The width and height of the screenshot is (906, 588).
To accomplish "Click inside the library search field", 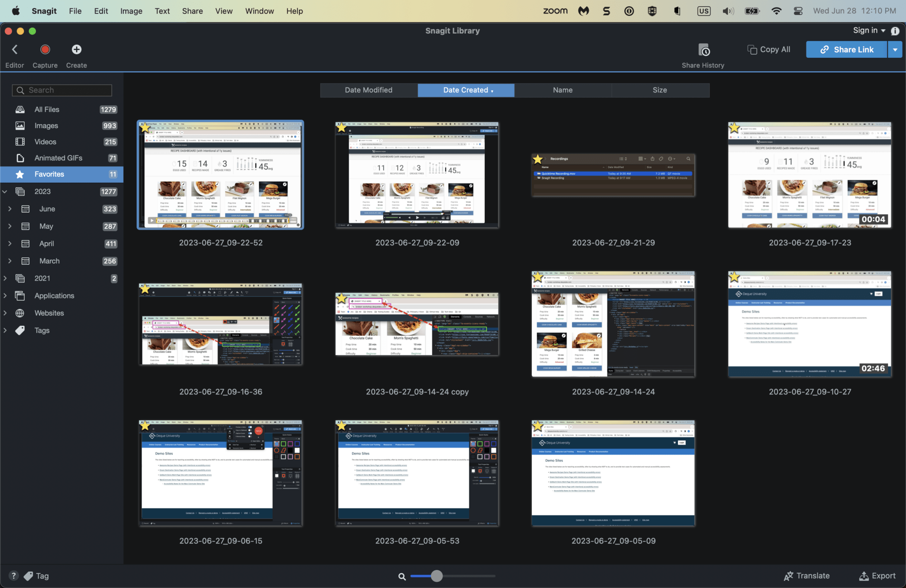I will pyautogui.click(x=62, y=90).
